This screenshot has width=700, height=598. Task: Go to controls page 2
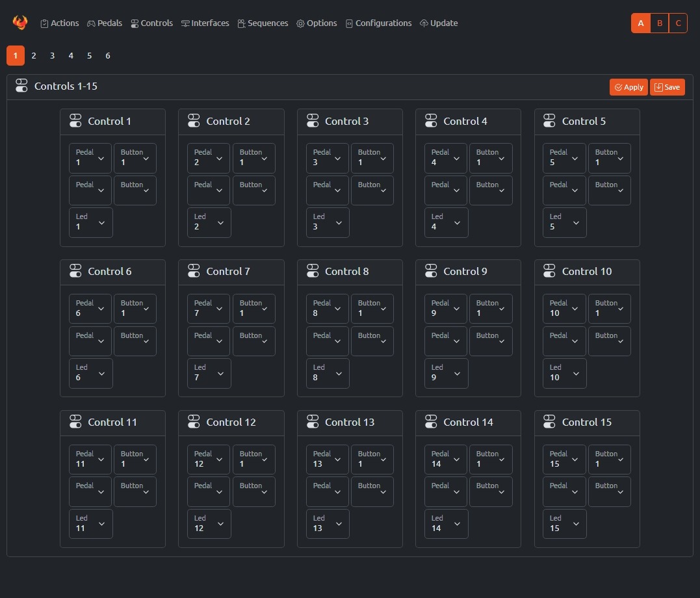tap(34, 56)
